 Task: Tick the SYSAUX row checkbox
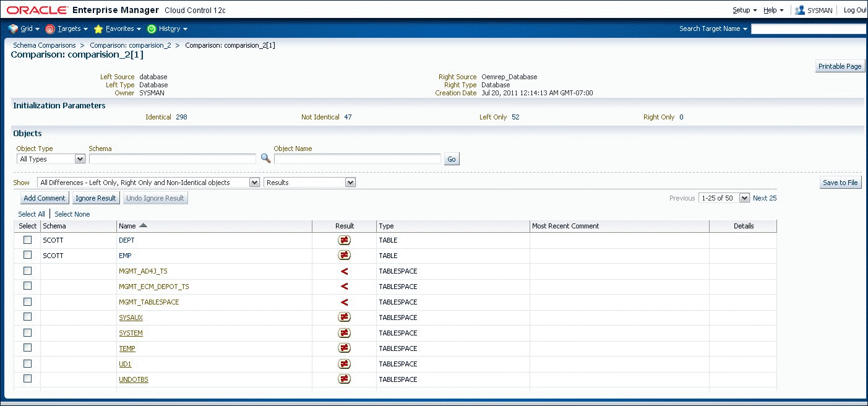[x=27, y=317]
